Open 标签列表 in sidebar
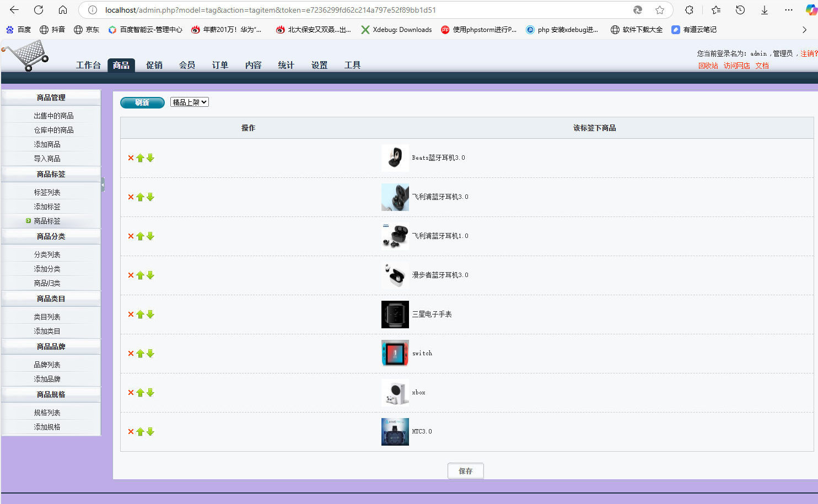818x504 pixels. click(47, 192)
